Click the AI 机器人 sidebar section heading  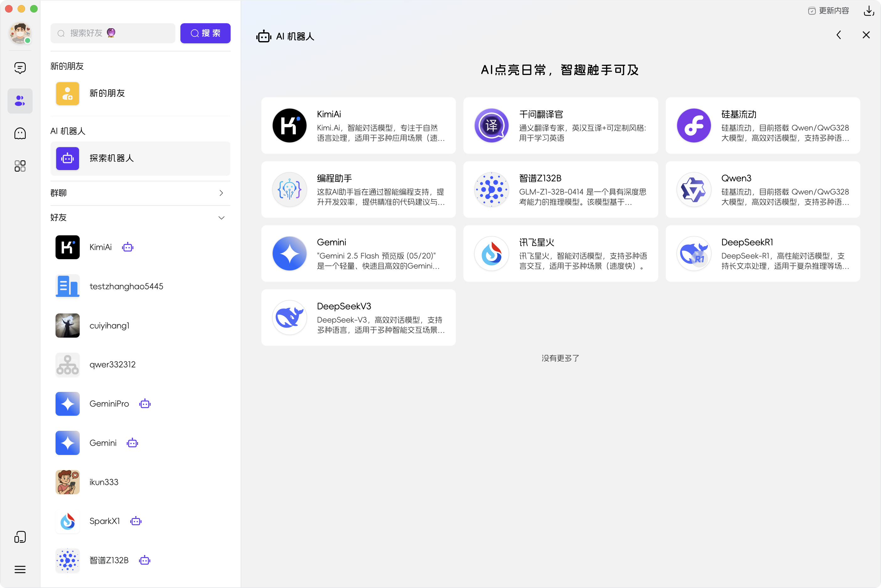[x=68, y=131]
